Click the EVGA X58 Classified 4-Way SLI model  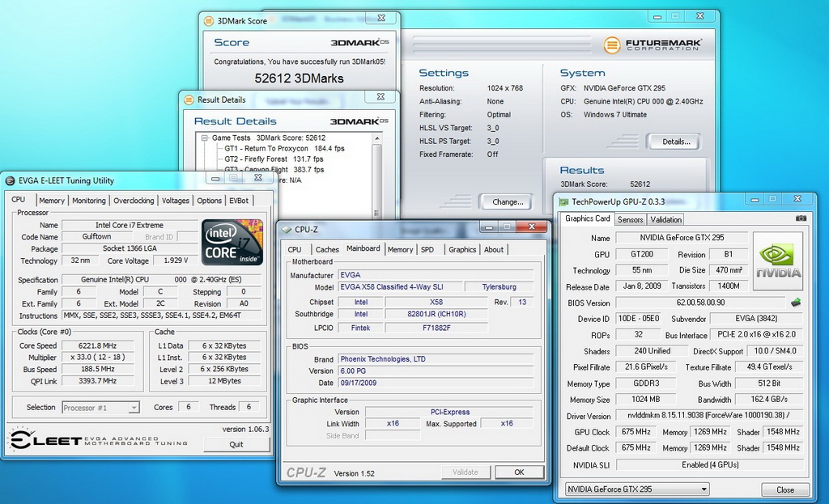(x=398, y=287)
